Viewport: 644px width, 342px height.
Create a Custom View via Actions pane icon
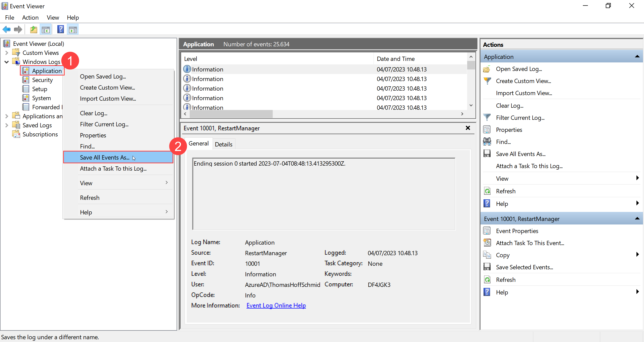(487, 81)
